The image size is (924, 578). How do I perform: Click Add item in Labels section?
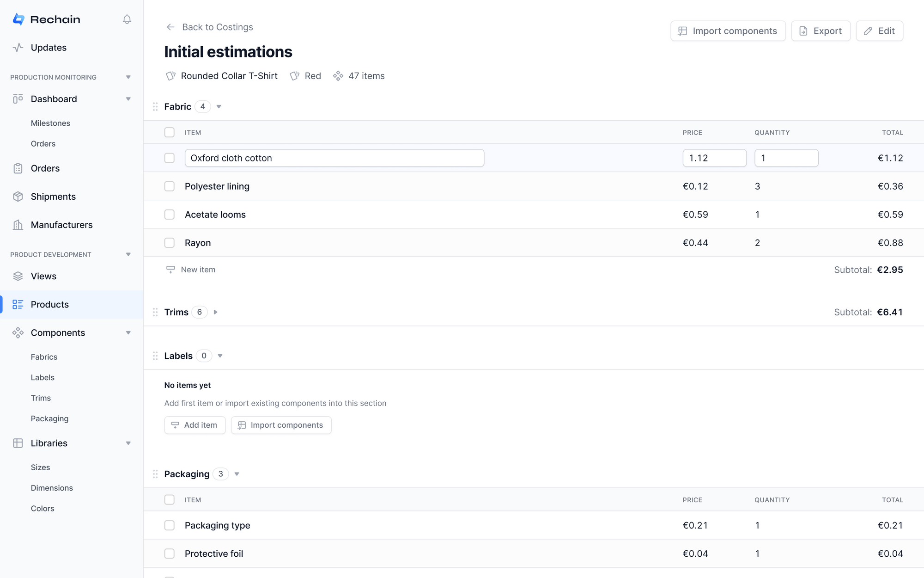pyautogui.click(x=195, y=425)
